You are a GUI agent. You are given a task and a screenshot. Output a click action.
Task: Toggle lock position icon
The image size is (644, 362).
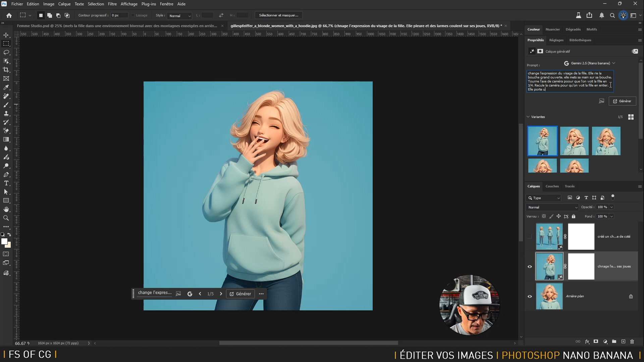pyautogui.click(x=558, y=216)
